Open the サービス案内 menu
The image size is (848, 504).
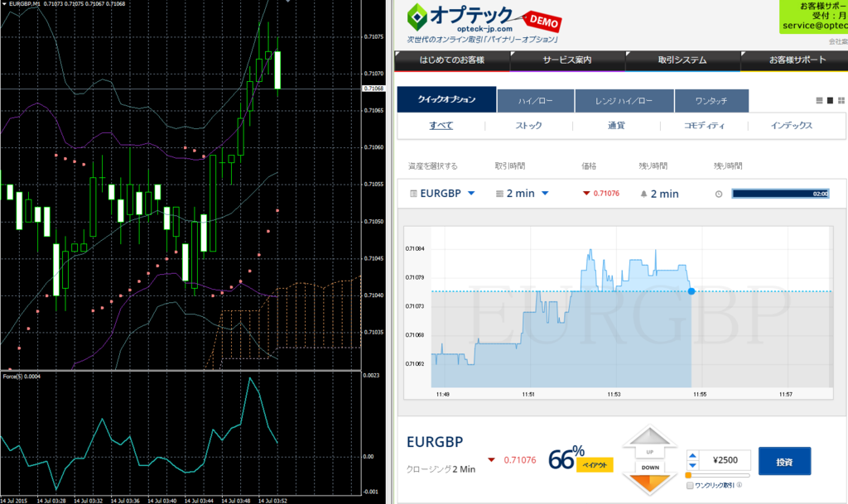(567, 60)
